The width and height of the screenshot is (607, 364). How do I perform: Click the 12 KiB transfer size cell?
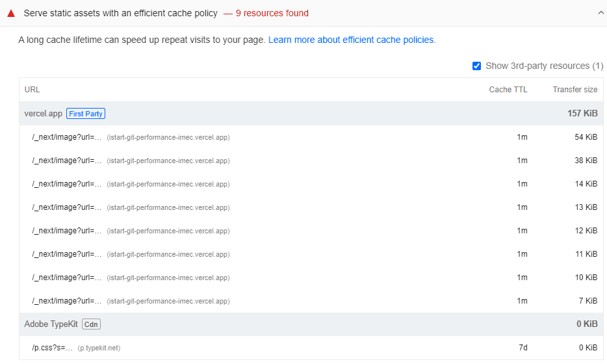[586, 231]
